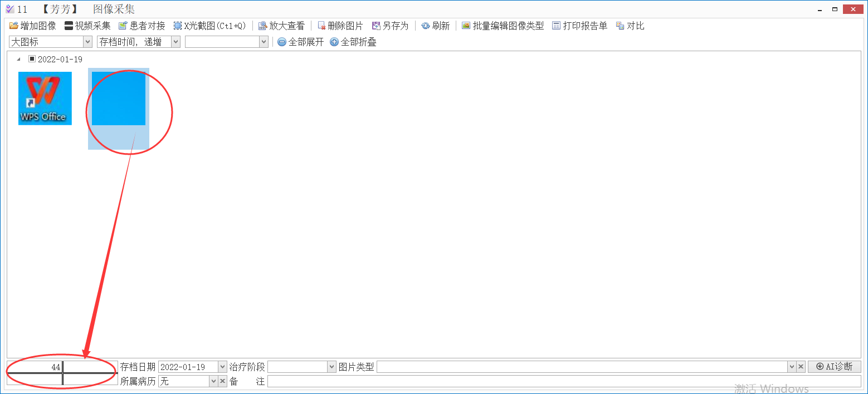868x394 pixels.
Task: Click 打印报告单 print report
Action: pos(579,26)
